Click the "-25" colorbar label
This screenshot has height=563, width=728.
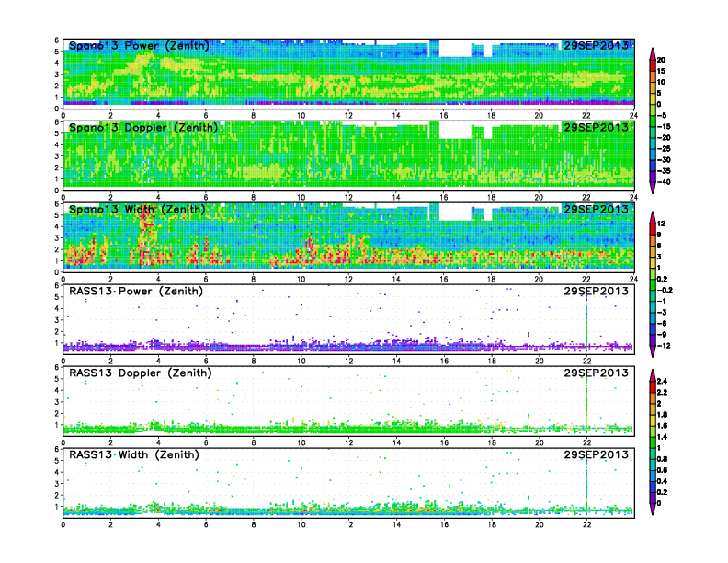tap(664, 149)
